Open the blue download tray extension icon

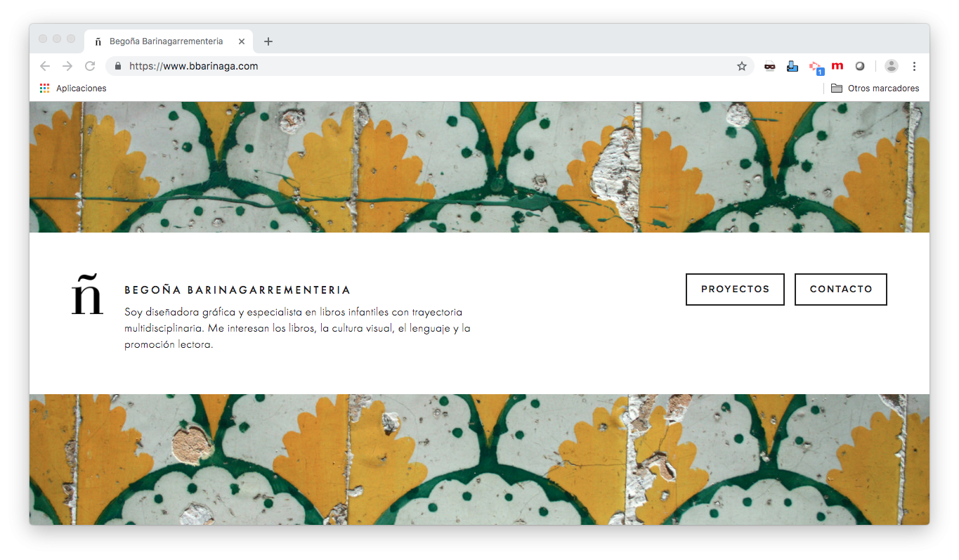792,67
